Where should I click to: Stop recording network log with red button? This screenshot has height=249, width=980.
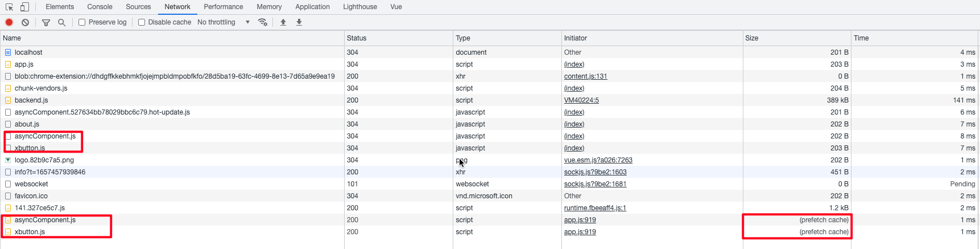(9, 22)
